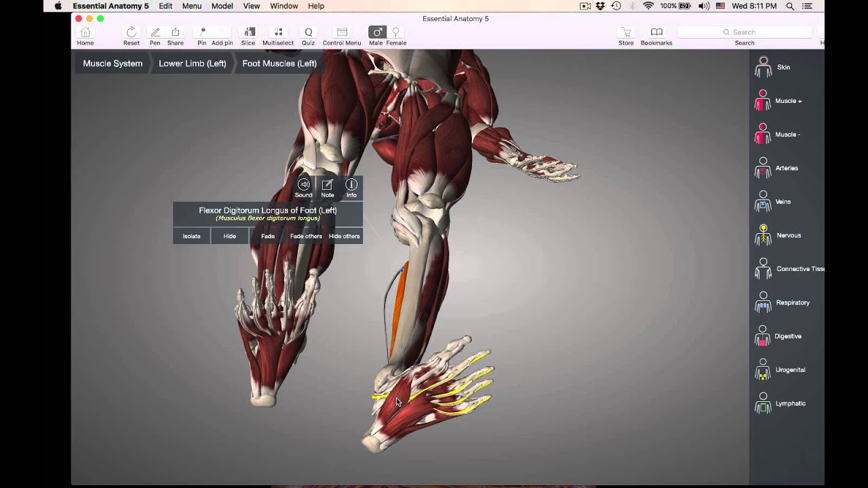Open the Notification Center icon
868x488 pixels.
click(x=807, y=6)
